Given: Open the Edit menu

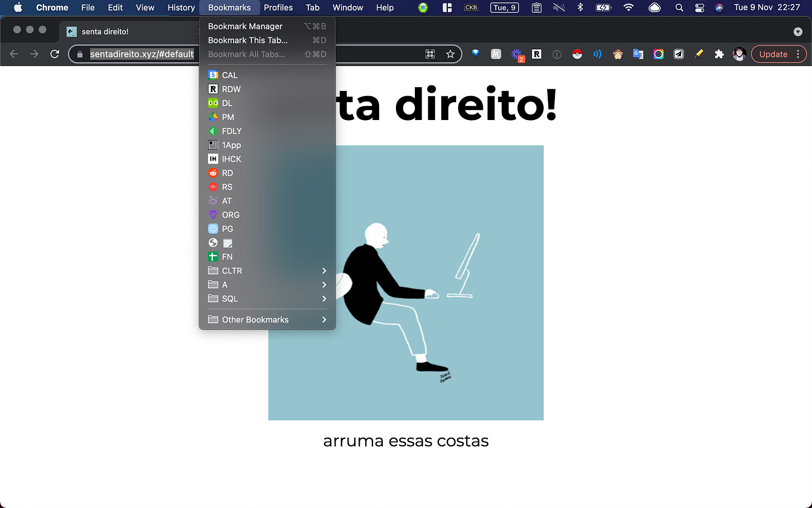Looking at the screenshot, I should coord(115,7).
